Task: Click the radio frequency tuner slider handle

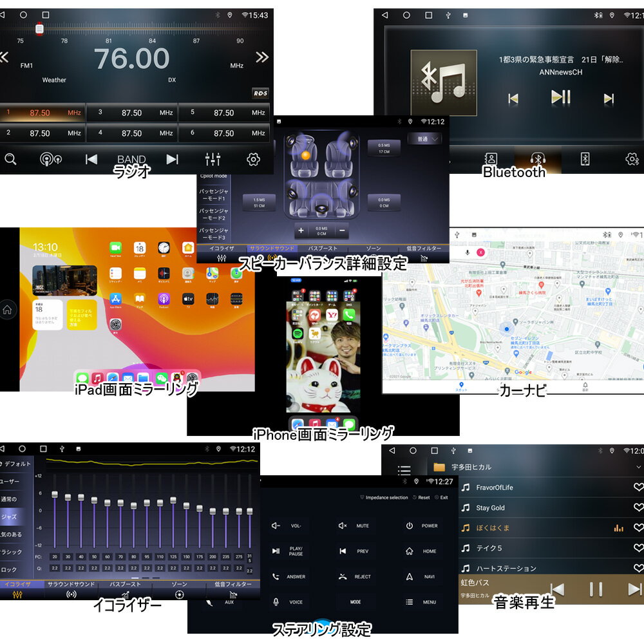Action: 39,28
